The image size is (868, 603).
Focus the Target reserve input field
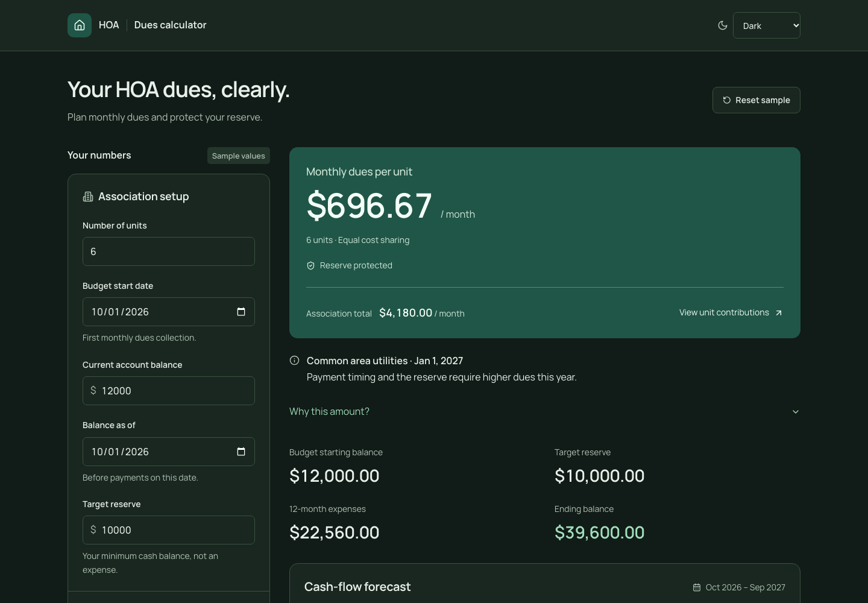coord(169,530)
